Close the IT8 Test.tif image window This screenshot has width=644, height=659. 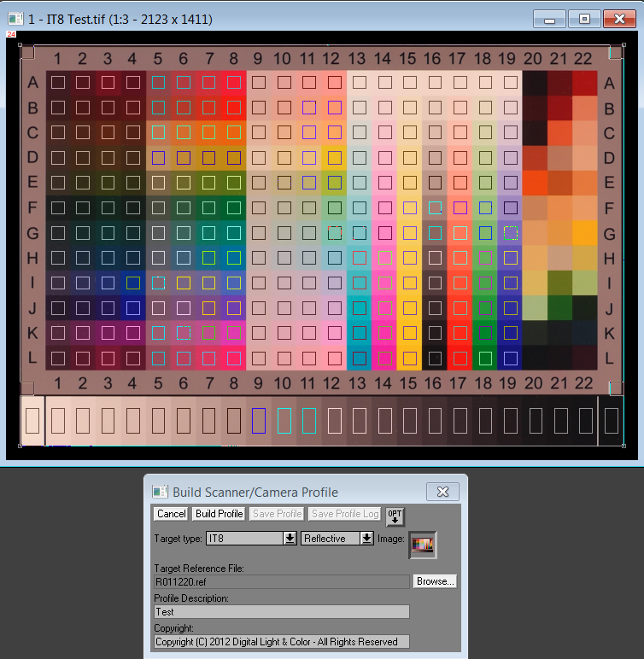(x=619, y=19)
